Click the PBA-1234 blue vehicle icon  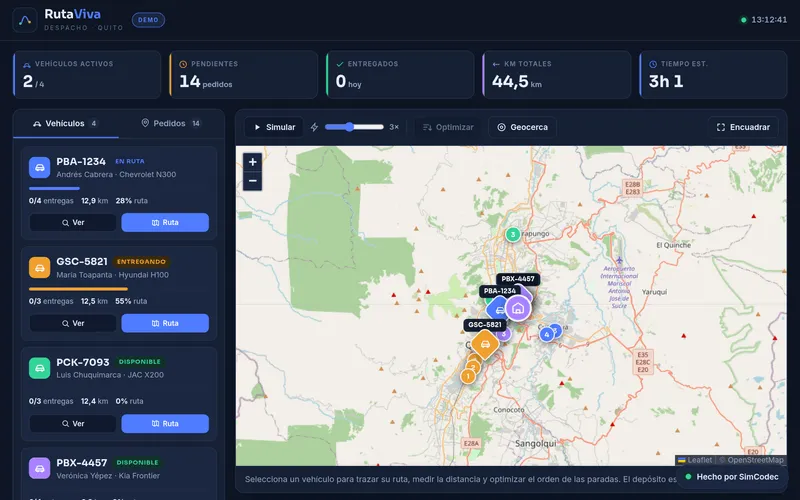pos(39,167)
